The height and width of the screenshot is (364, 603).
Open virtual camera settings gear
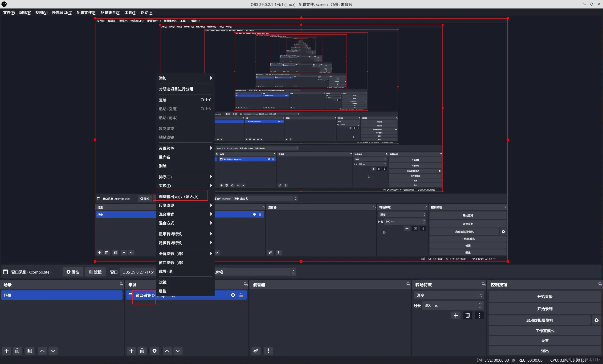pyautogui.click(x=597, y=320)
